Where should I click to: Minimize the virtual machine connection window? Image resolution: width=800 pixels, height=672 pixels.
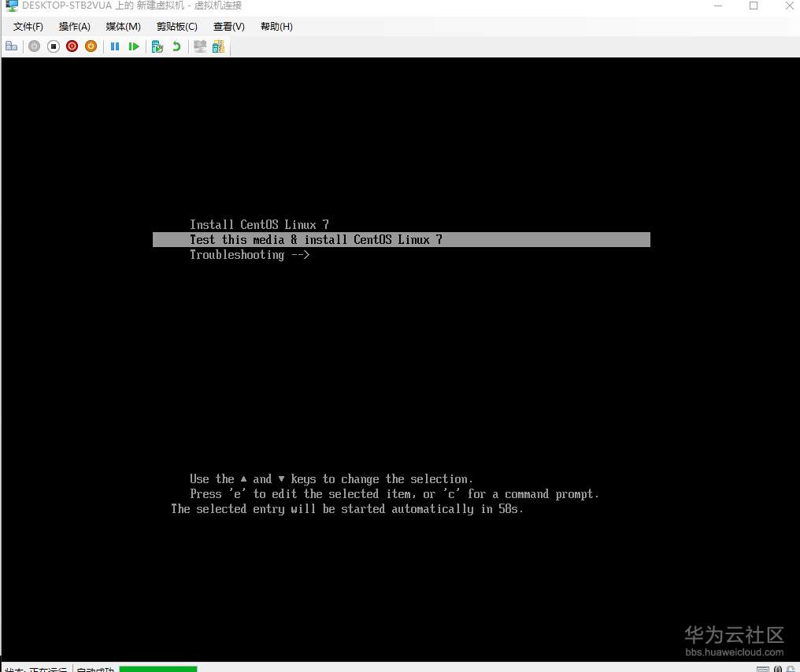click(x=718, y=6)
